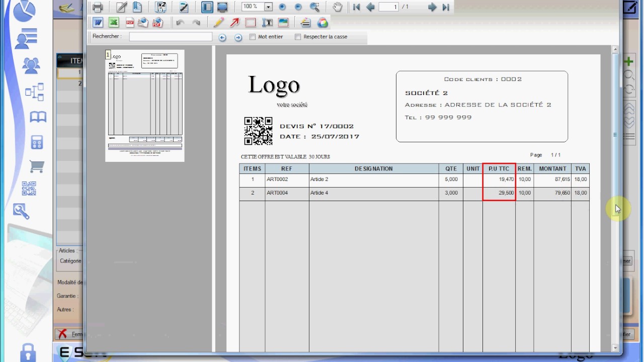This screenshot has height=362, width=644.
Task: Open the QR code sidebar icon
Action: pyautogui.click(x=29, y=189)
